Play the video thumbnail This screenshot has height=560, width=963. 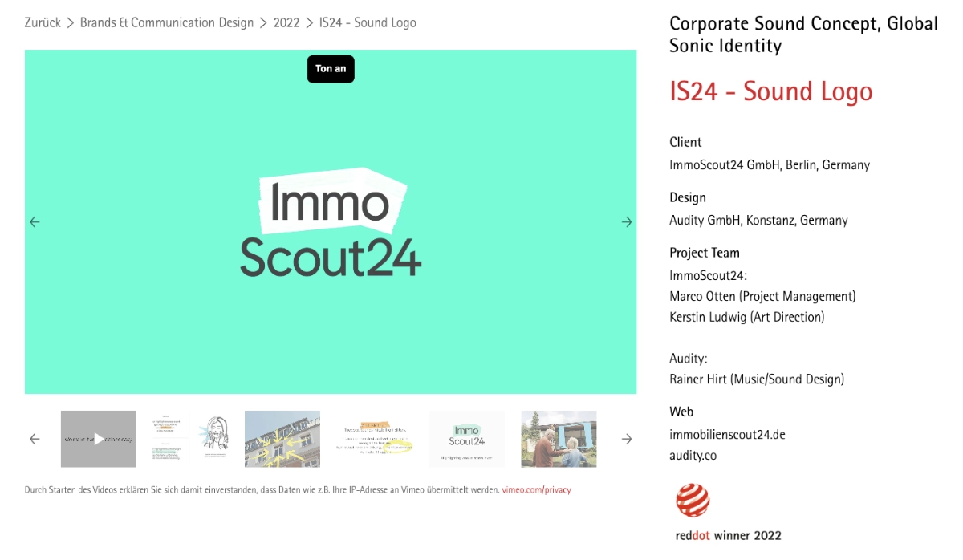99,439
